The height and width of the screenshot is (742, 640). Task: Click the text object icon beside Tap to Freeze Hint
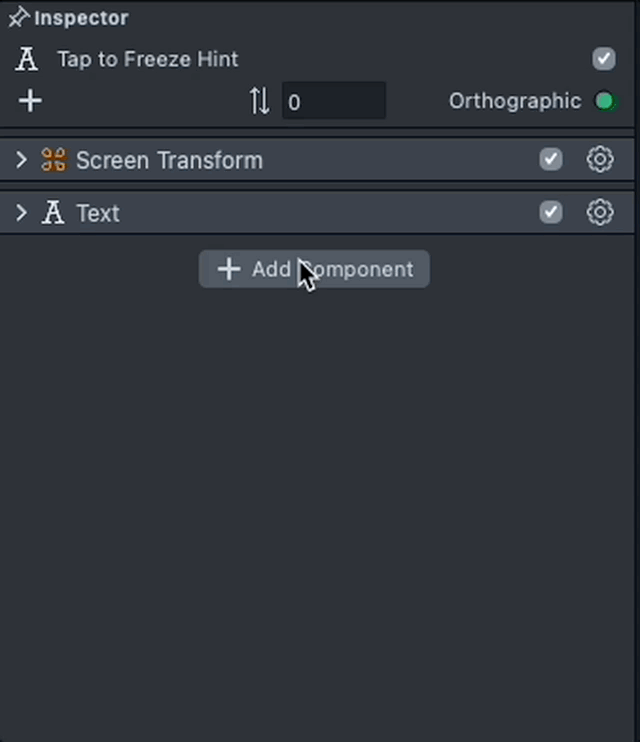(x=27, y=59)
